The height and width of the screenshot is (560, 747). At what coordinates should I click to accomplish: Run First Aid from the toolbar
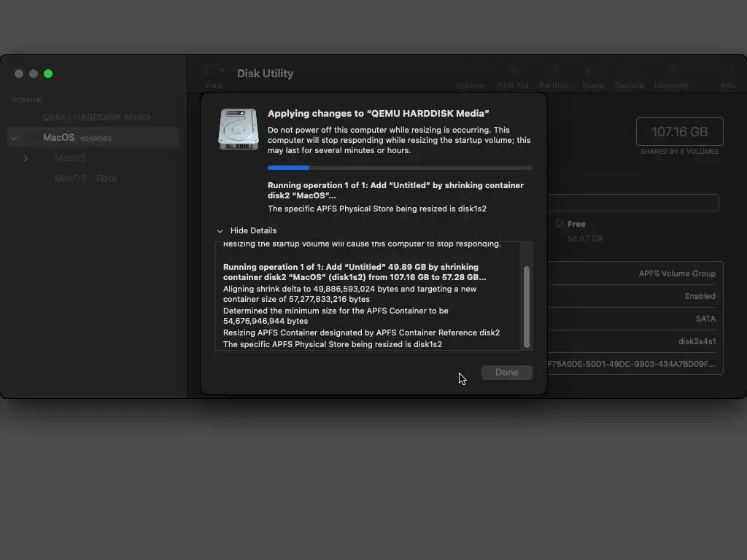click(x=513, y=71)
